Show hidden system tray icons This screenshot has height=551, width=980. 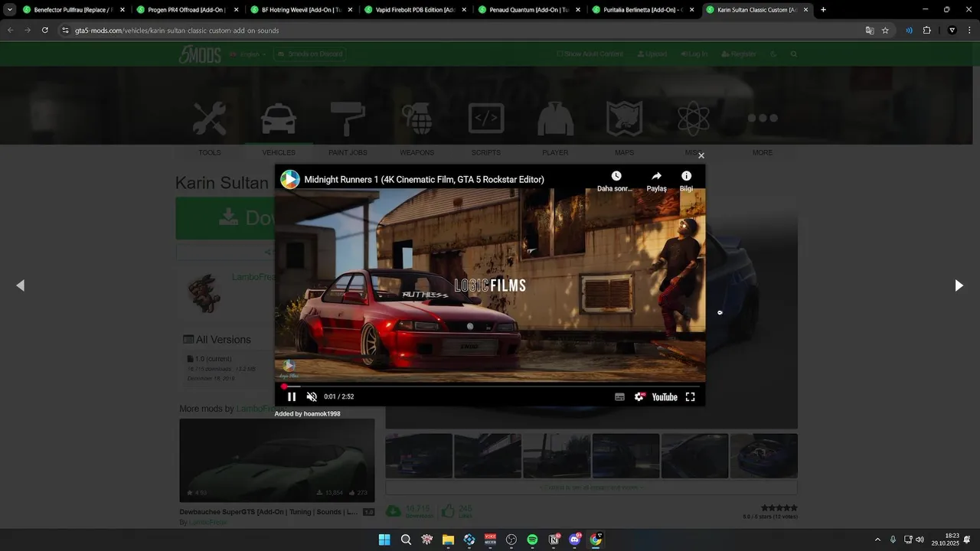(877, 540)
